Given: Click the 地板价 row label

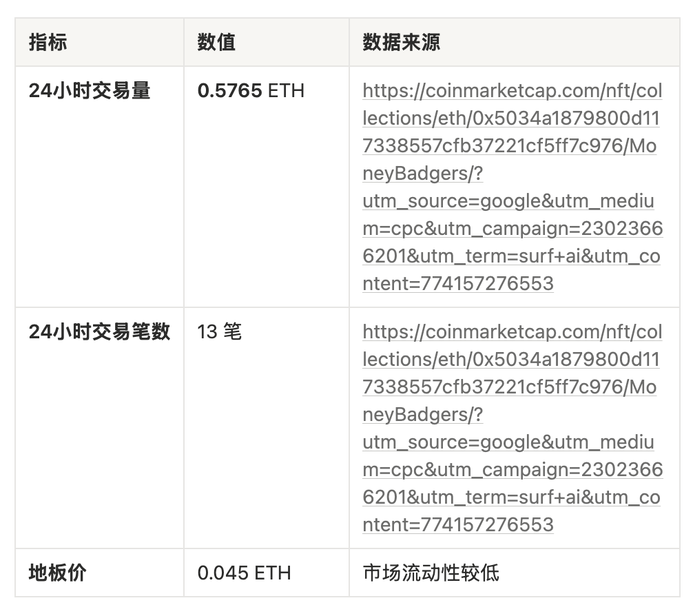Looking at the screenshot, I should (58, 573).
